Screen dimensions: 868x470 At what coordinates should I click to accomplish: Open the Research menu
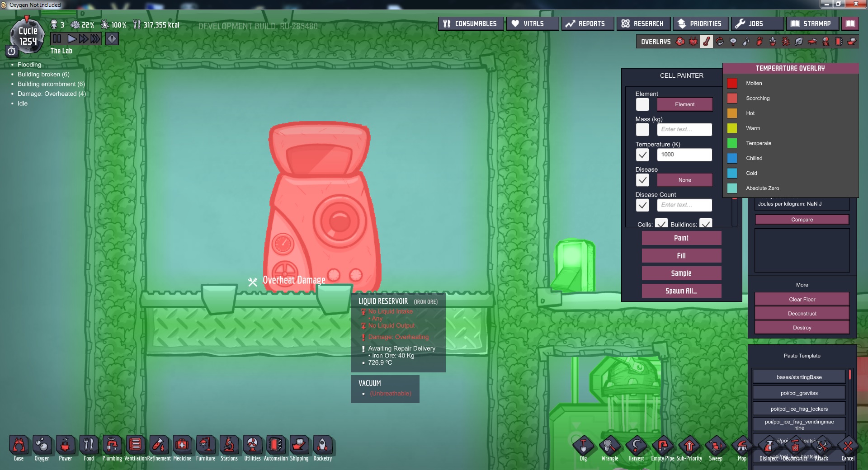coord(643,23)
